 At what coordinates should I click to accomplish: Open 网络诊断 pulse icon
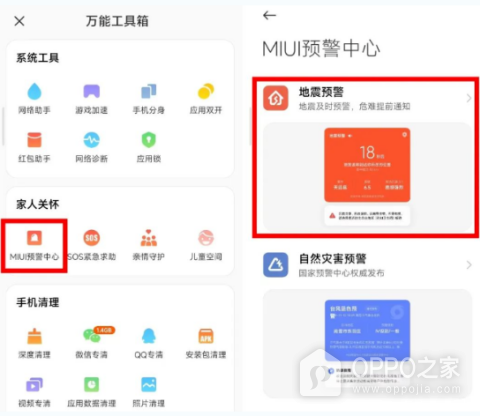click(x=92, y=140)
